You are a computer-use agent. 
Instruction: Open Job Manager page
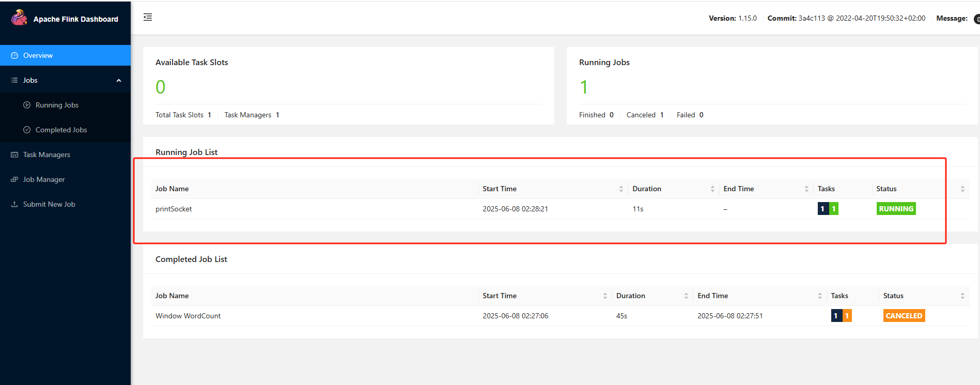point(65,179)
